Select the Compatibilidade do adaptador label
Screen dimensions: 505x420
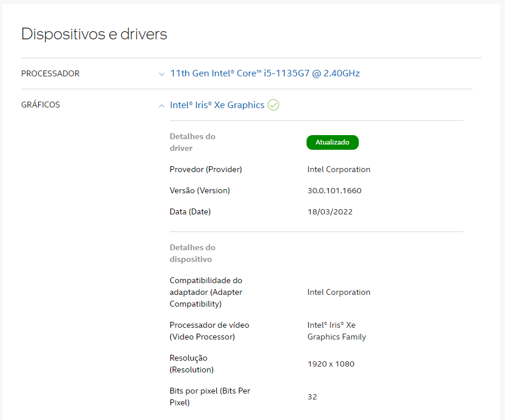click(206, 292)
